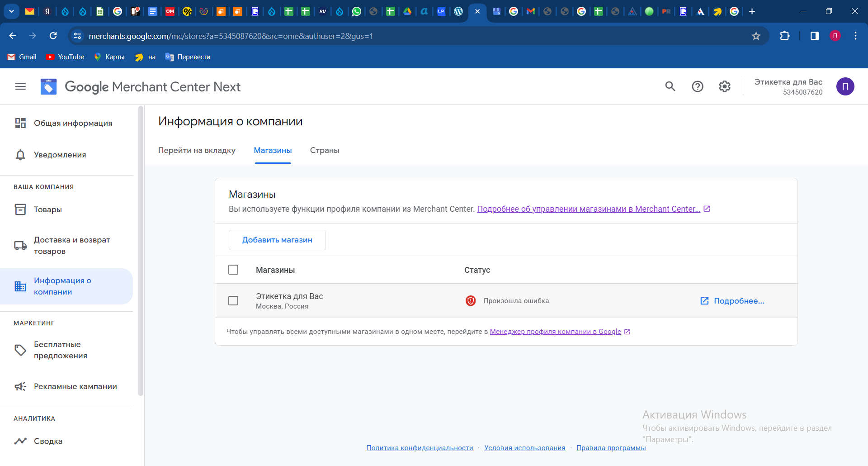Open the Gmail M browser tab
The image size is (868, 466).
[531, 11]
